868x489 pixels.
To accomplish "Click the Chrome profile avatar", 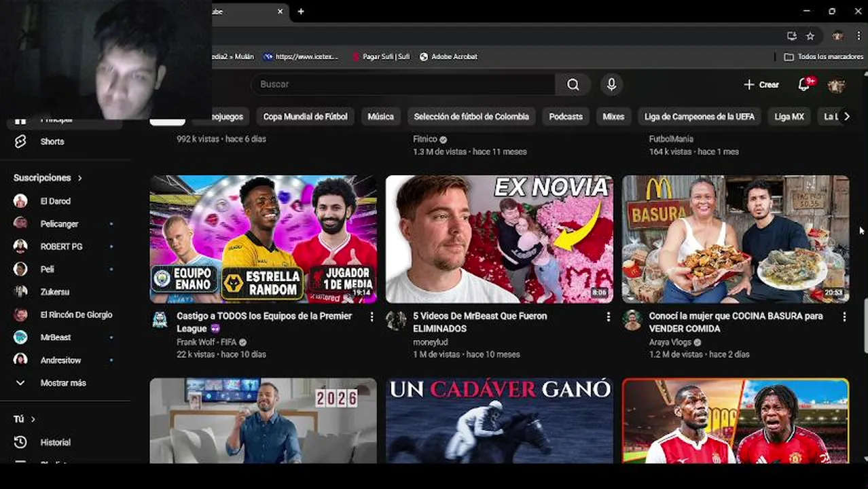I will pyautogui.click(x=838, y=36).
